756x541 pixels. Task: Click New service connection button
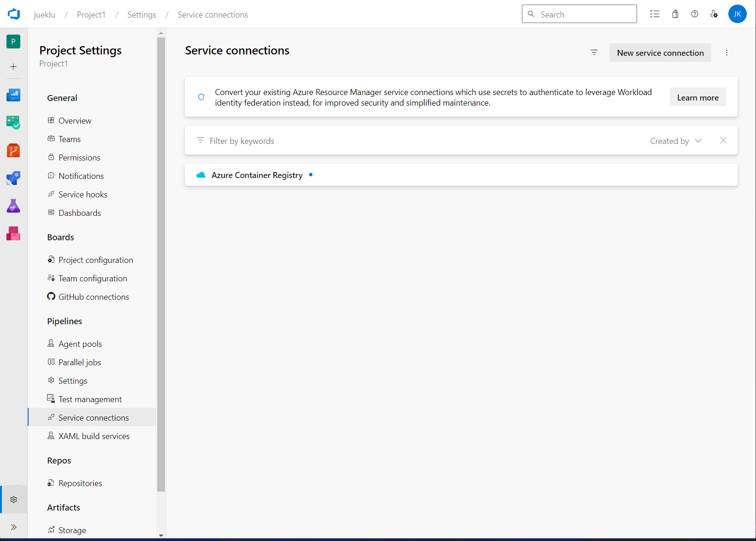click(x=660, y=53)
